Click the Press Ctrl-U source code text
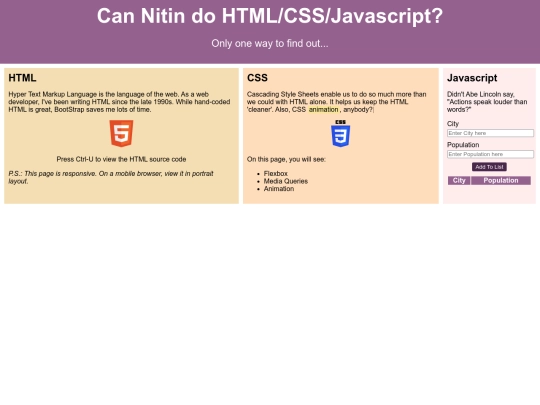The image size is (540, 405). (121, 159)
